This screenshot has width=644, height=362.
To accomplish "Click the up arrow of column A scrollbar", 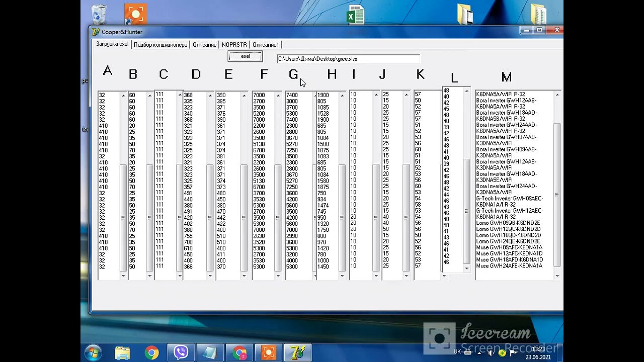I will pyautogui.click(x=123, y=96).
